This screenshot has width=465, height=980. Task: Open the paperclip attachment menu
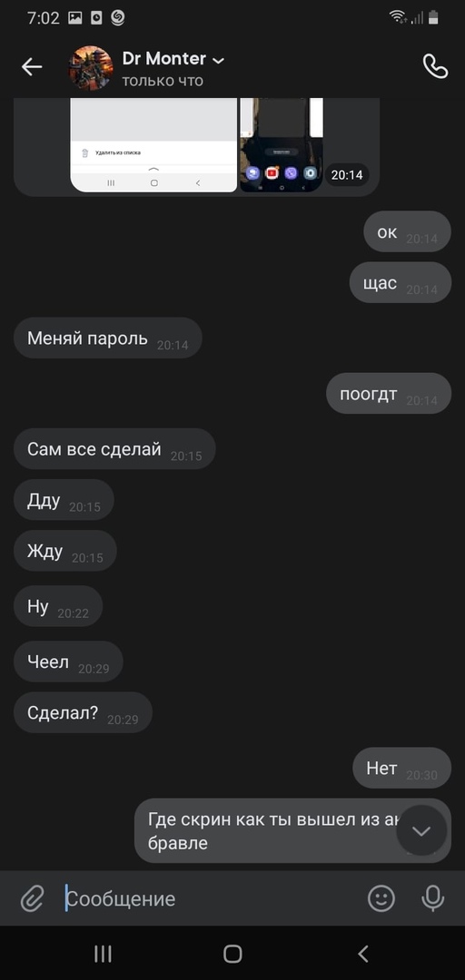pos(32,898)
